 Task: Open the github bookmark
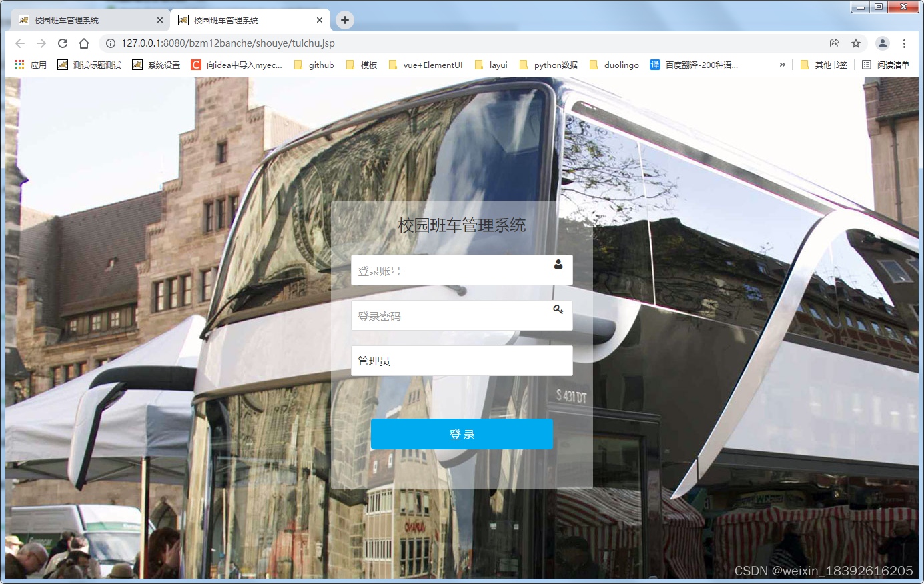[x=320, y=65]
